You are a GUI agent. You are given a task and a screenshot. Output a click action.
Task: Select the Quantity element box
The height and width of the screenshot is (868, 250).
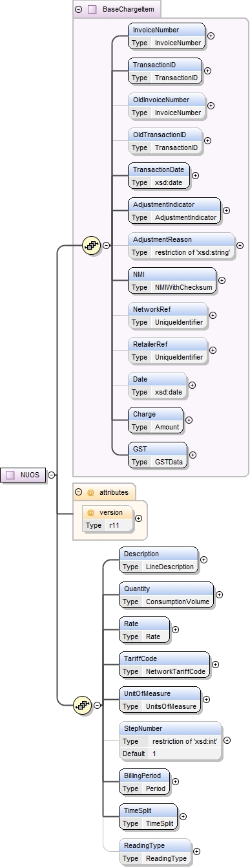[x=166, y=595]
